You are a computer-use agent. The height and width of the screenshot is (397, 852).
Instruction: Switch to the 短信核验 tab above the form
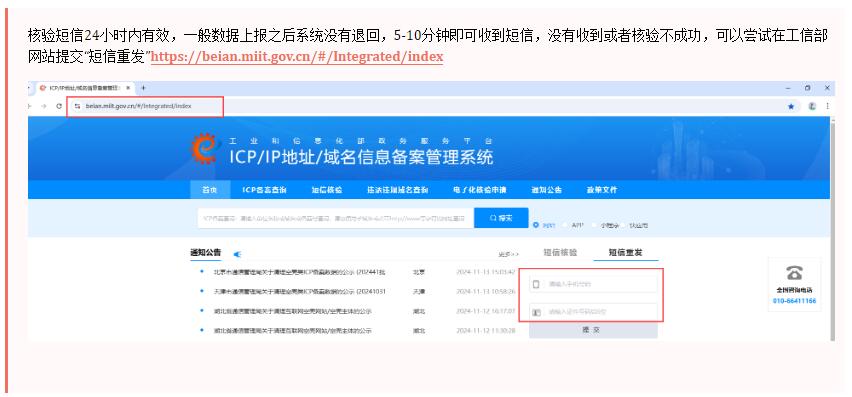pyautogui.click(x=560, y=253)
